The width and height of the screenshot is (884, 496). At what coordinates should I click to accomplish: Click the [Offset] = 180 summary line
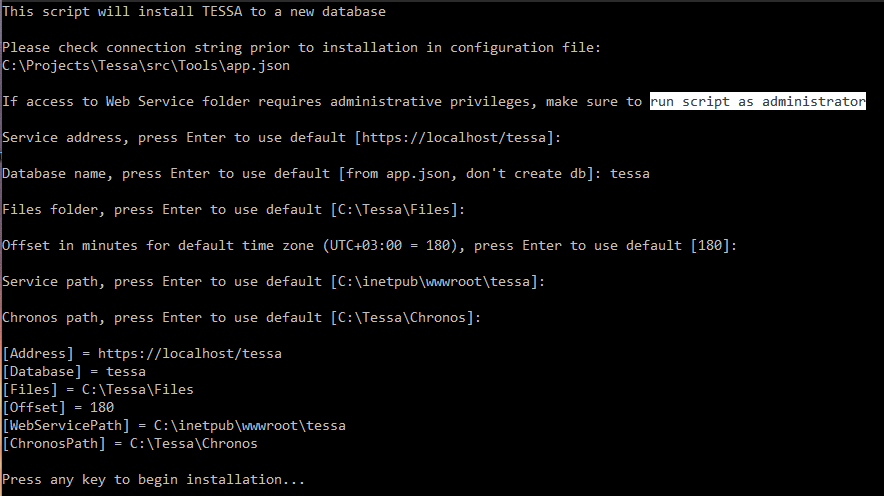tap(58, 408)
